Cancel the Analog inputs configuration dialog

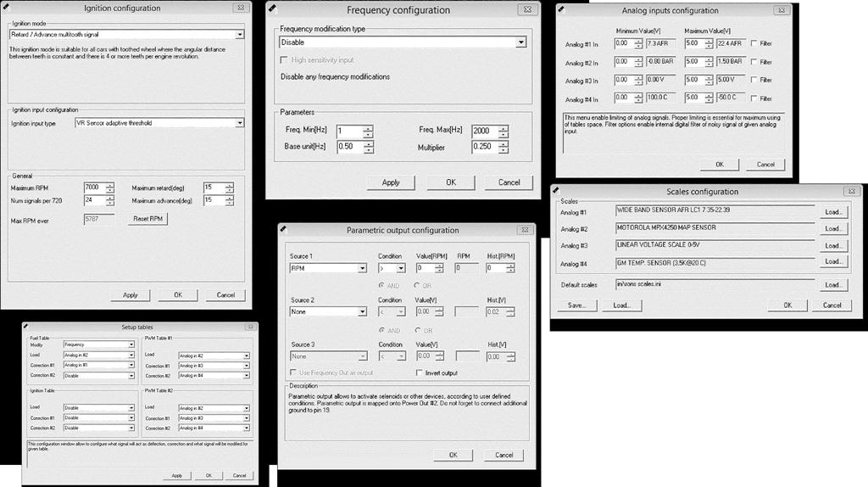click(765, 165)
